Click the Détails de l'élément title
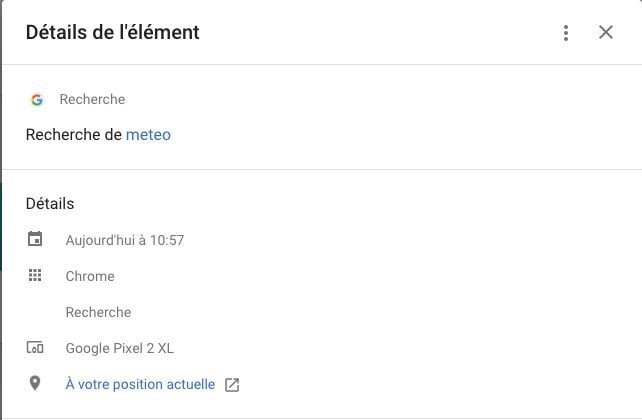Image resolution: width=642 pixels, height=420 pixels. tap(113, 32)
